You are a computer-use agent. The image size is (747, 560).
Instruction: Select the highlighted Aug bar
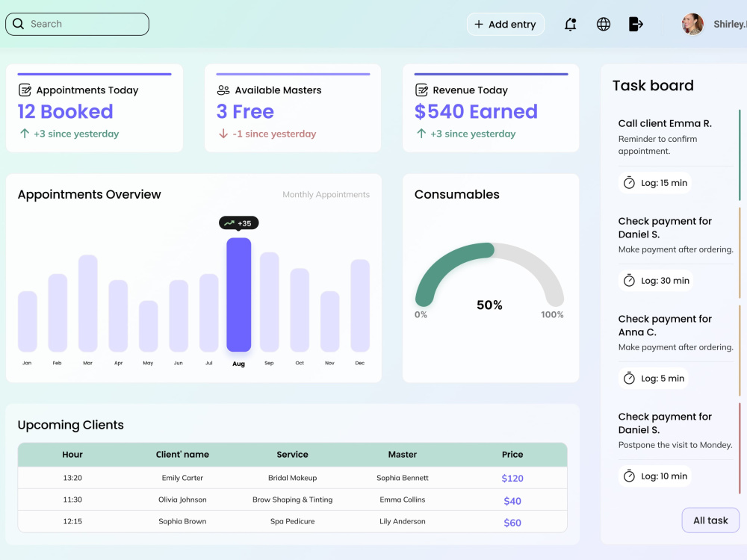[x=239, y=295]
